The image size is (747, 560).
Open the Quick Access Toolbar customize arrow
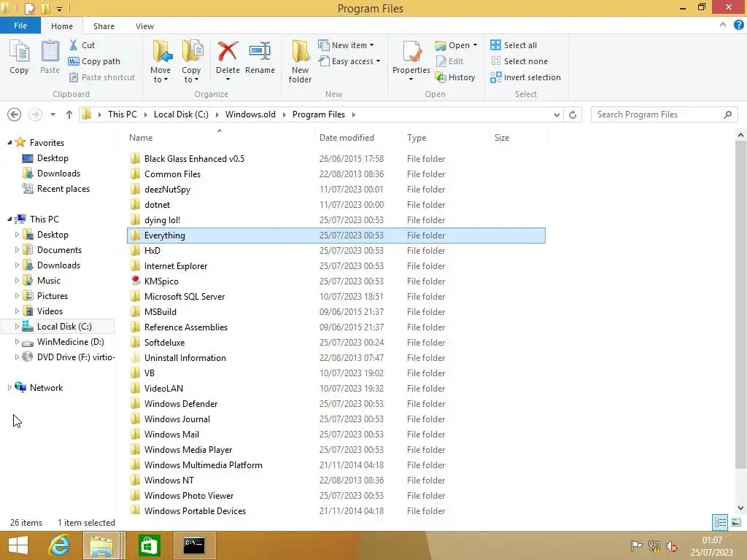point(60,9)
